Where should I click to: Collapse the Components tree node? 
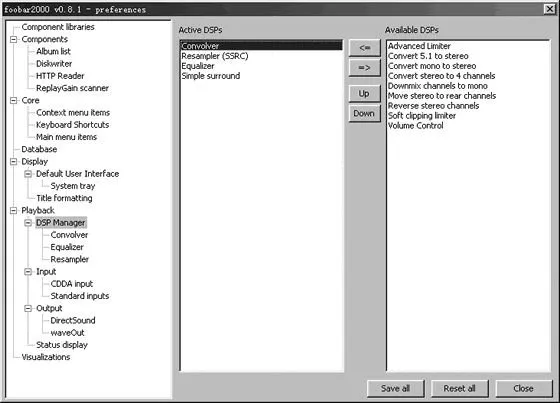pyautogui.click(x=14, y=39)
